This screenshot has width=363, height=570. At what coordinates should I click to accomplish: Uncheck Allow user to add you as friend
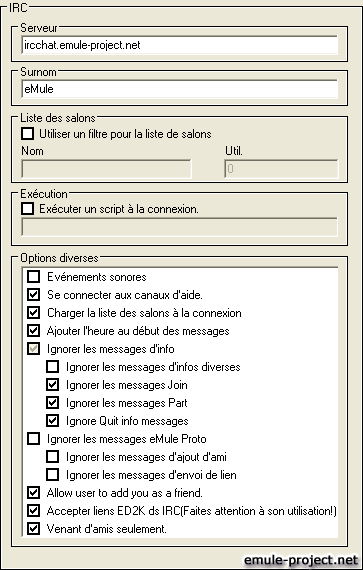[33, 493]
